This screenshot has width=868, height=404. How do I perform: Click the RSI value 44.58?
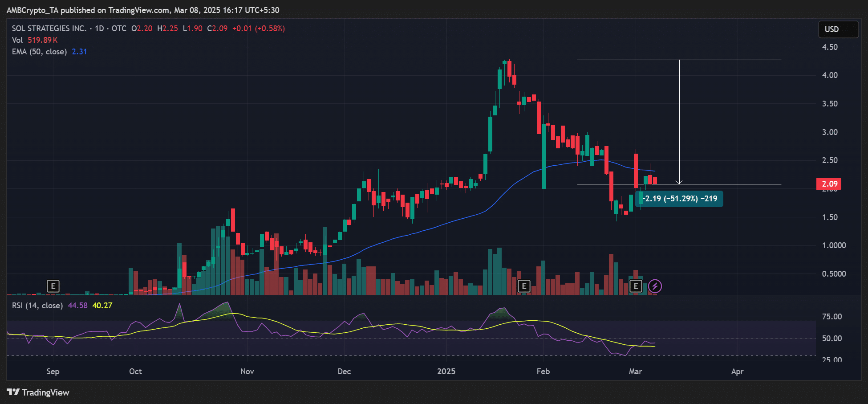click(78, 306)
